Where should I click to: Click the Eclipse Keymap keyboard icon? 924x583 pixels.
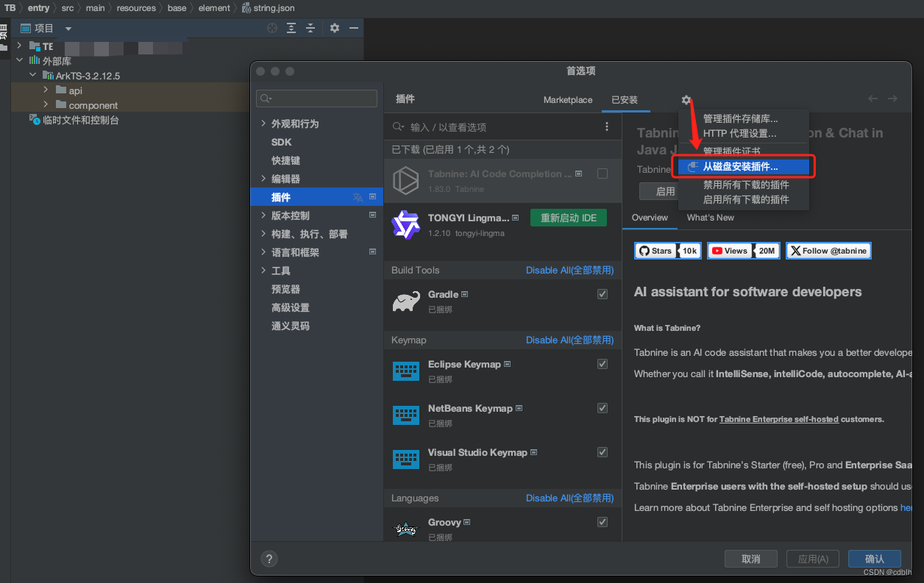pos(405,371)
